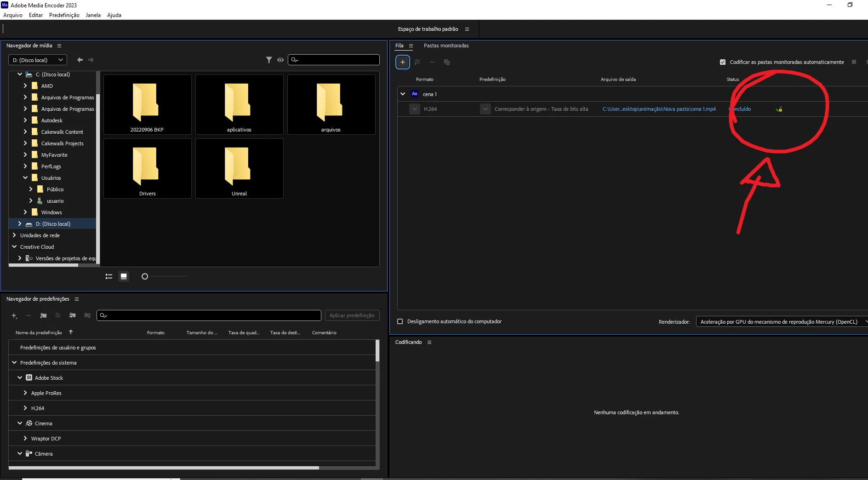Open the output file path link cena 1.mp4
The width and height of the screenshot is (868, 480).
(659, 109)
